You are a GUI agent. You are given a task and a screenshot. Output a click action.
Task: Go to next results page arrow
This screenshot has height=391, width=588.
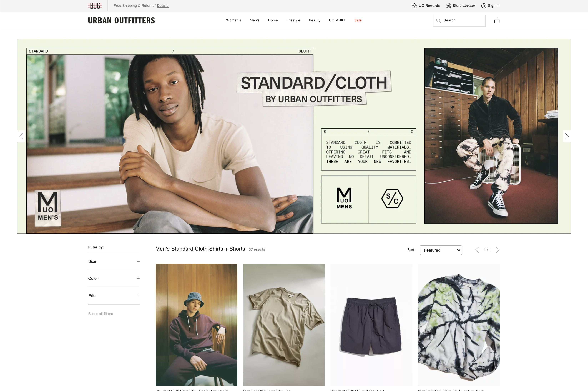[498, 250]
